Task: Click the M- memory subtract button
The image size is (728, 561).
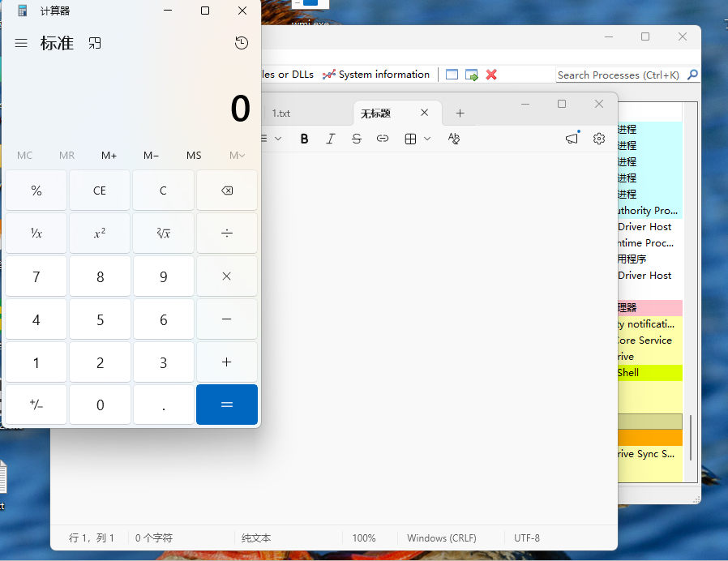Action: 151,156
